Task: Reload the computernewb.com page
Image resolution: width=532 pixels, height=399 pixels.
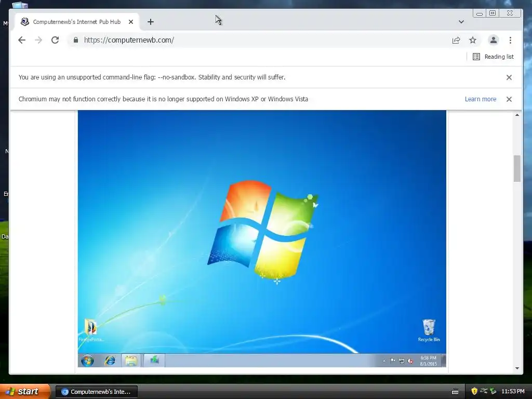Action: pyautogui.click(x=55, y=40)
